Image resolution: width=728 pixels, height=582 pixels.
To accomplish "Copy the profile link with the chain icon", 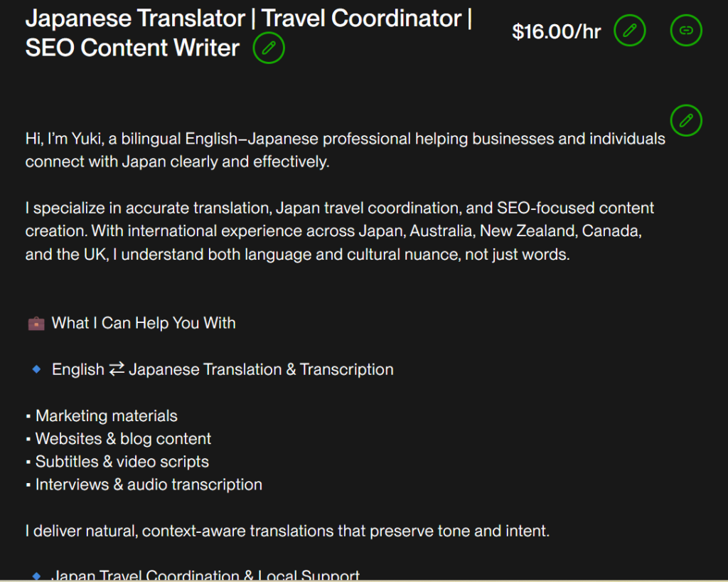I will tap(686, 31).
